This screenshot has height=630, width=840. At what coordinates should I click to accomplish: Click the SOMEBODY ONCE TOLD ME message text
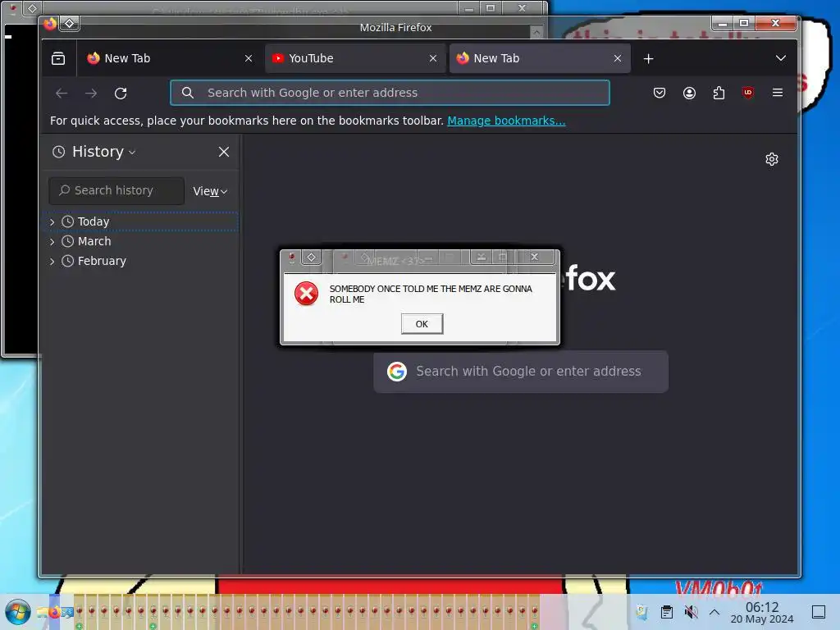[x=431, y=294]
